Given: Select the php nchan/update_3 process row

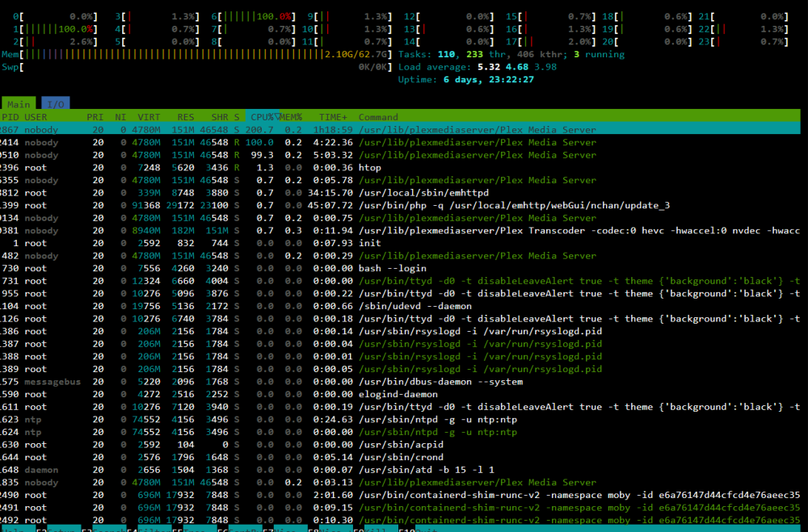Looking at the screenshot, I should [x=401, y=205].
